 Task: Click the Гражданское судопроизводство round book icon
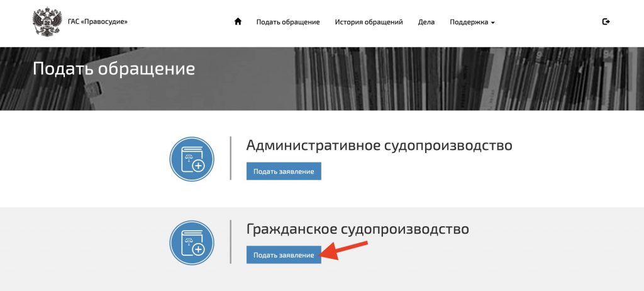[192, 243]
